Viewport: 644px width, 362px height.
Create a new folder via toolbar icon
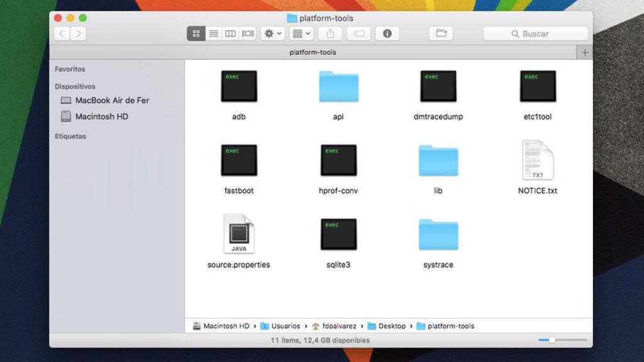pyautogui.click(x=441, y=34)
